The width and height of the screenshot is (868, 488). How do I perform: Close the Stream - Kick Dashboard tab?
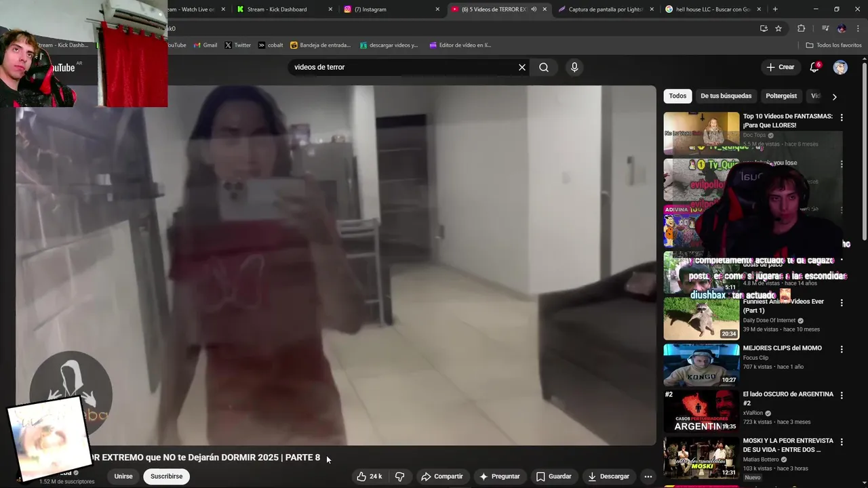click(x=330, y=9)
